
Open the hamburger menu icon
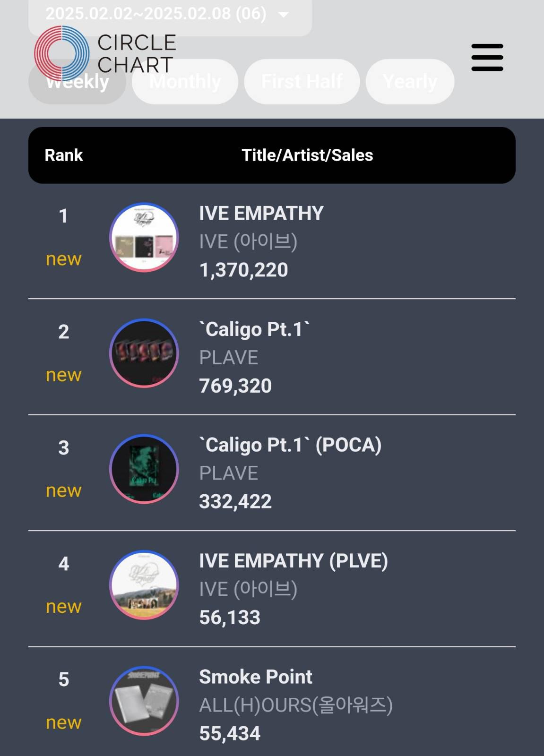487,58
